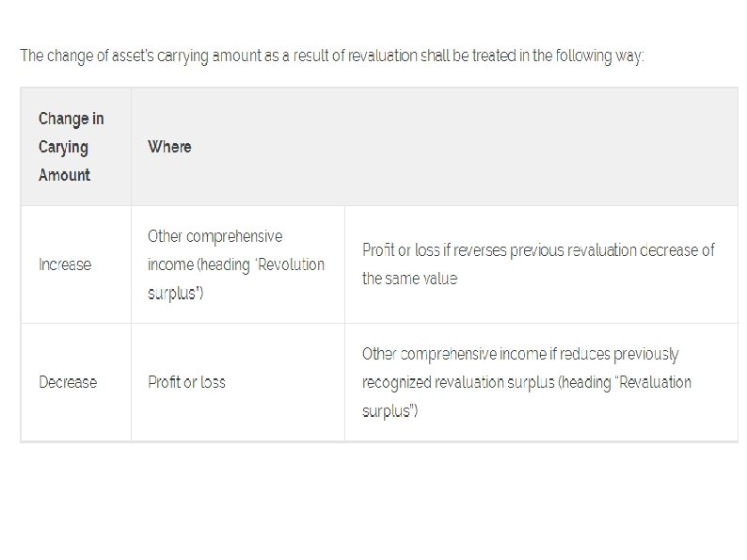The width and height of the screenshot is (747, 560).
Task: Click the word 'Carying' in the header
Action: pyautogui.click(x=64, y=147)
